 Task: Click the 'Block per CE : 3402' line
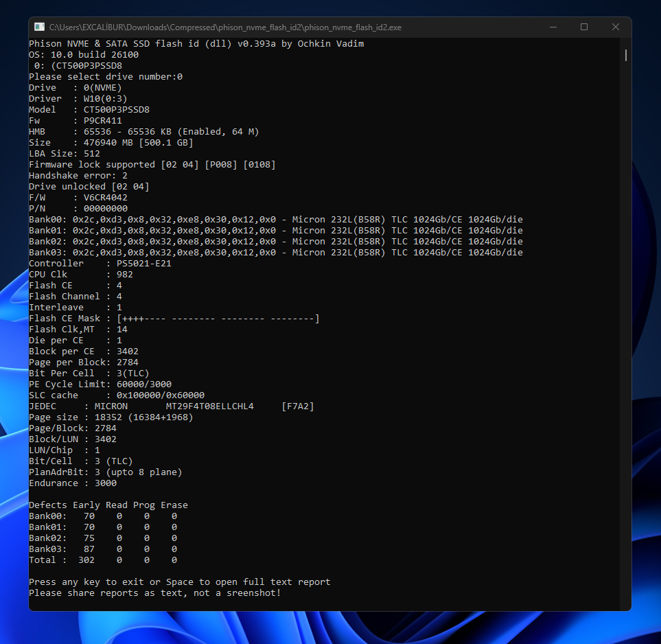(84, 351)
